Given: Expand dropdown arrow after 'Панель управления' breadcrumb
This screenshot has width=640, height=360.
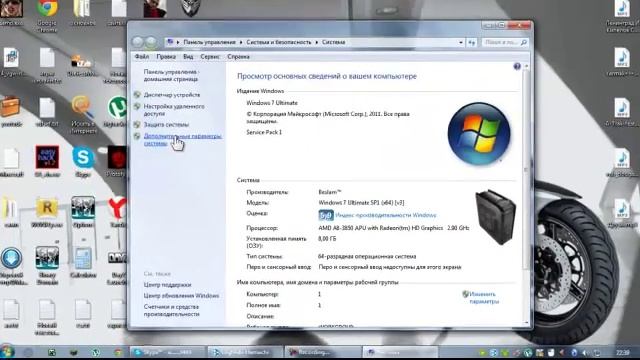Looking at the screenshot, I should click(x=241, y=42).
